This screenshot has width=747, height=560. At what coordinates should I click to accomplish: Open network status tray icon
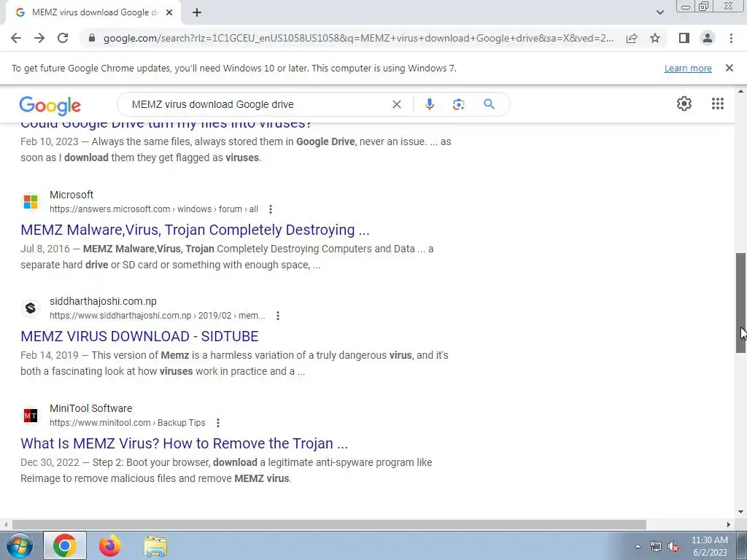click(656, 546)
